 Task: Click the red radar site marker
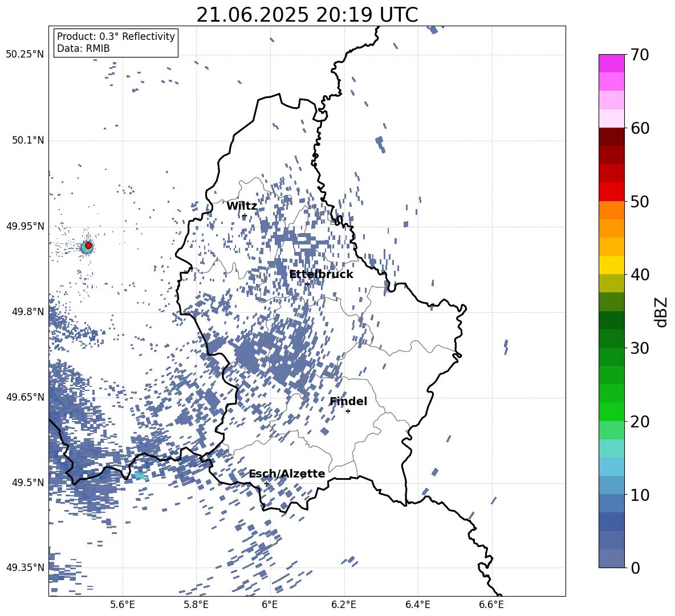coord(88,246)
